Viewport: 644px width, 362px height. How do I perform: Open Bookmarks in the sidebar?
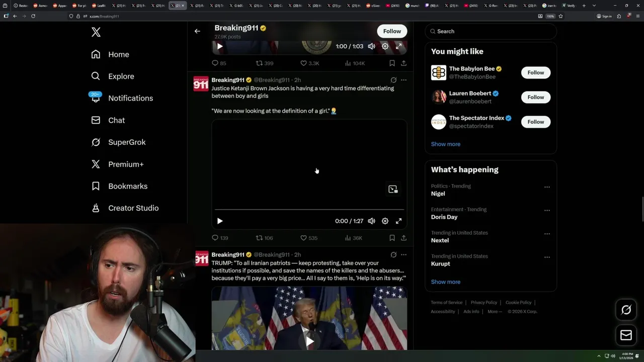click(x=119, y=186)
